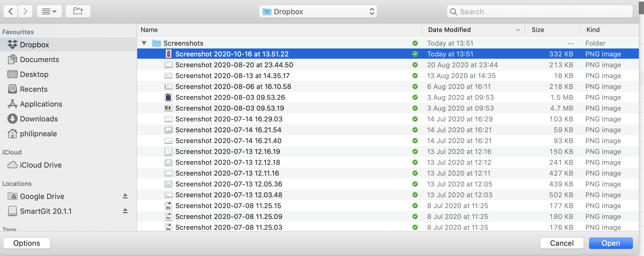Image resolution: width=644 pixels, height=256 pixels.
Task: Click the forward navigation arrow
Action: pyautogui.click(x=25, y=11)
